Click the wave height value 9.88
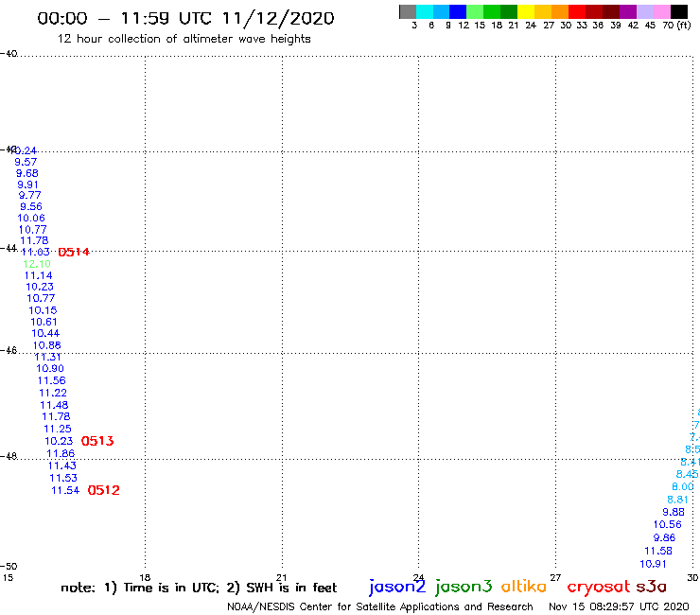Viewport: 700px width, 615px height. coord(674,512)
